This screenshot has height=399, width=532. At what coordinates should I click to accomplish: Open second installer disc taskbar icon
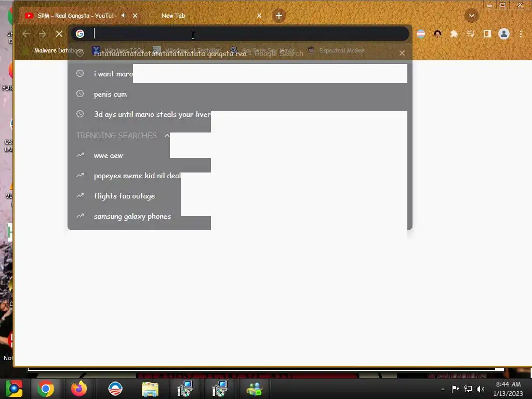point(220,389)
